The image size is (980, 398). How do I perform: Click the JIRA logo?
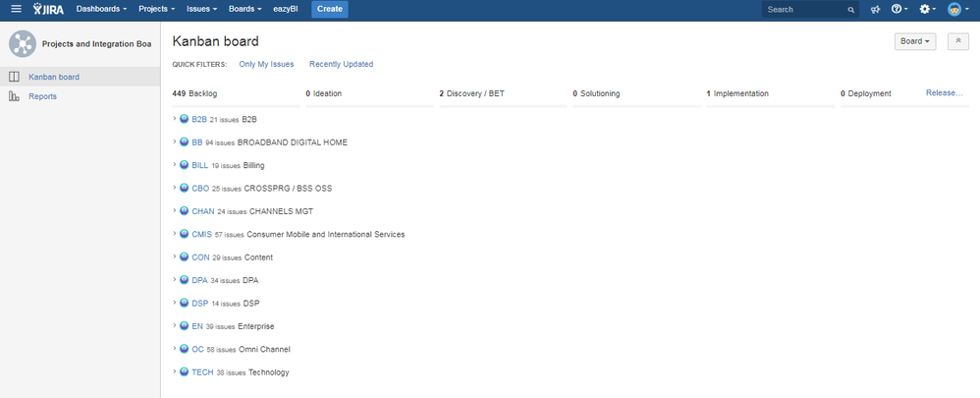(49, 9)
